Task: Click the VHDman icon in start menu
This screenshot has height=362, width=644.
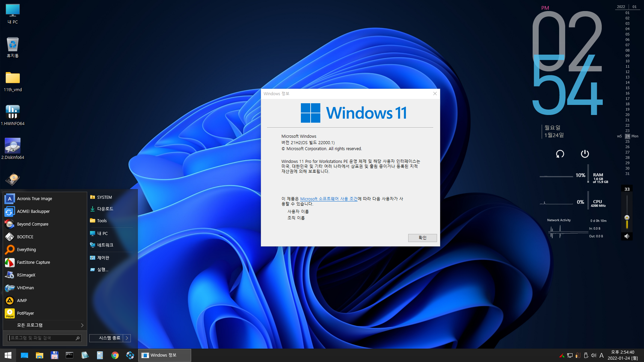Action: click(x=10, y=288)
